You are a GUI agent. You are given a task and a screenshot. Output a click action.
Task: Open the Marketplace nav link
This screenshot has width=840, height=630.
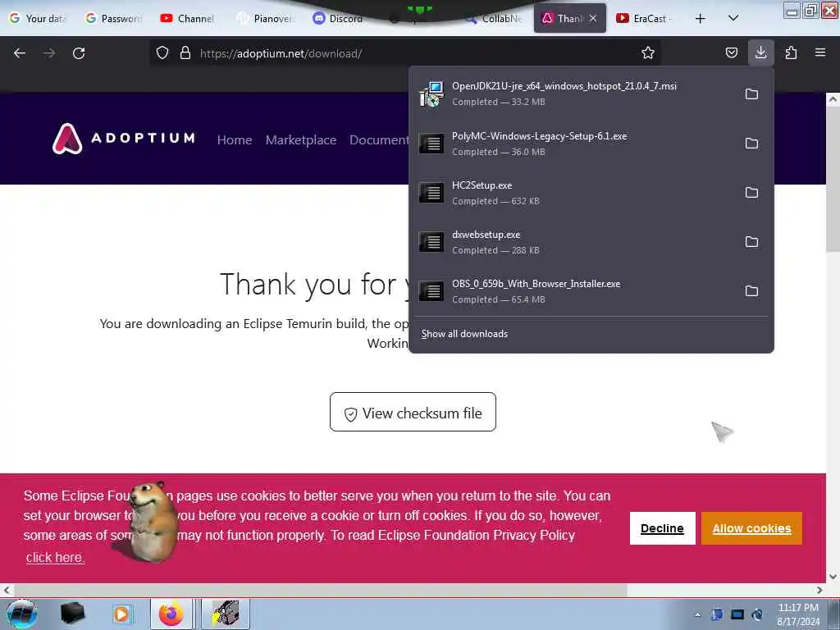pos(300,139)
